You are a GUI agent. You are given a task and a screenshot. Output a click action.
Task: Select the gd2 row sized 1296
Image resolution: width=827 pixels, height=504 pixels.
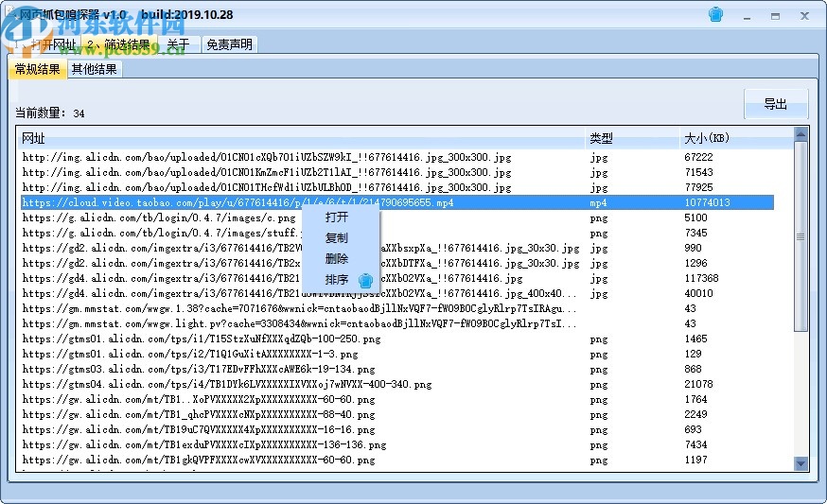(x=397, y=263)
